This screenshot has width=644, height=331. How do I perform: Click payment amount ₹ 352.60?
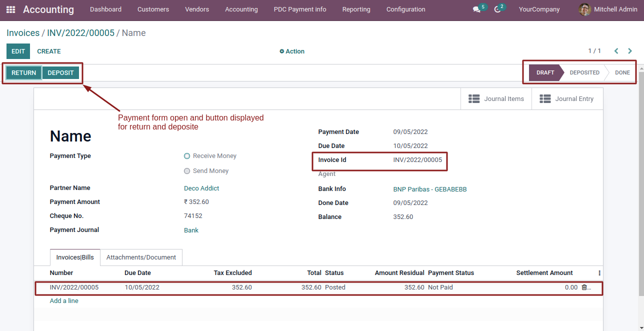point(196,202)
